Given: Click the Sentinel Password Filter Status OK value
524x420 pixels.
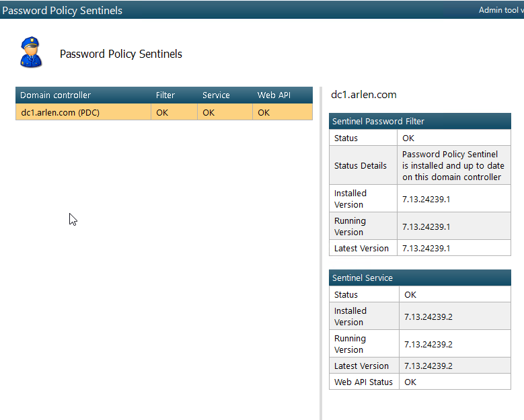Looking at the screenshot, I should click(408, 138).
